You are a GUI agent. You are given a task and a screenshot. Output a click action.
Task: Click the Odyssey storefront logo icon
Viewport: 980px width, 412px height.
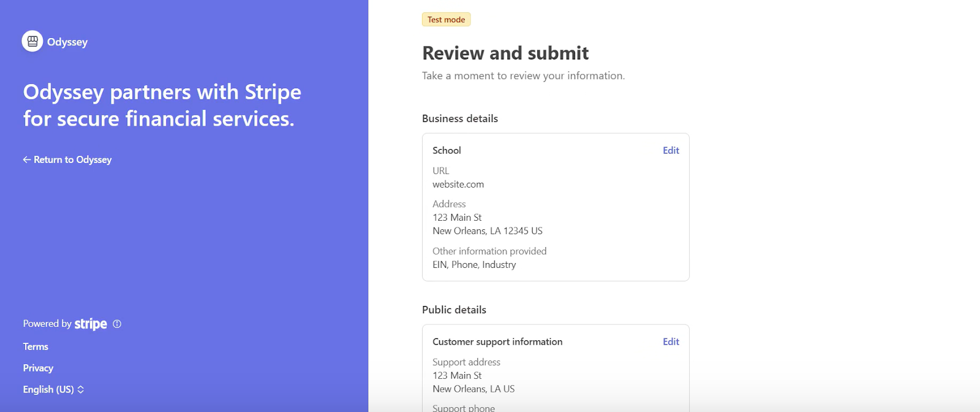[x=32, y=41]
